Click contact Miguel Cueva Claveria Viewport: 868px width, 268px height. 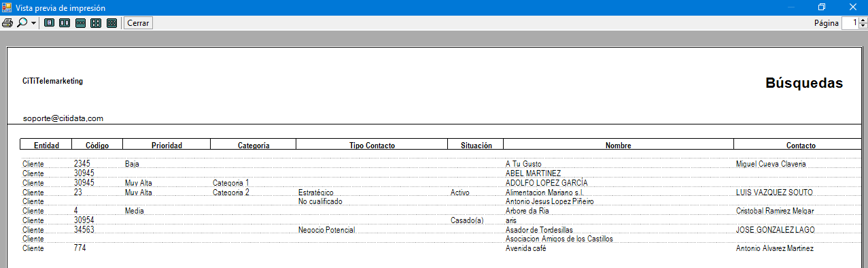771,164
